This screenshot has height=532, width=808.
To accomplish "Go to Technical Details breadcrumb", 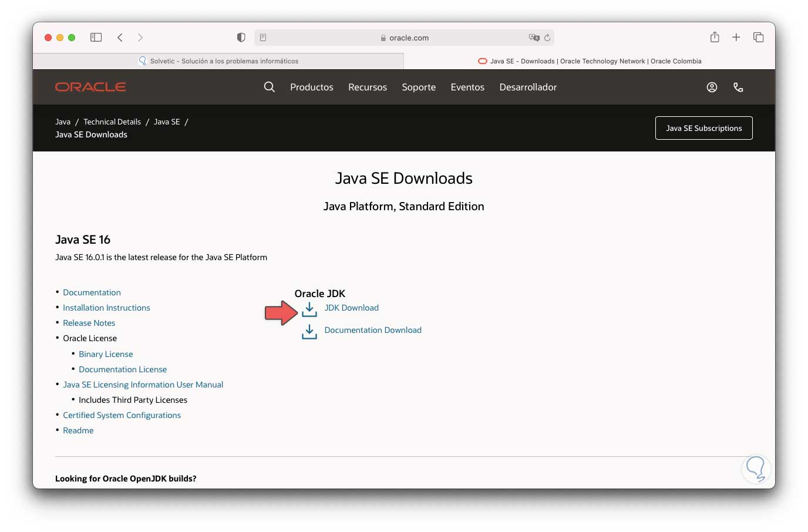I will [x=112, y=122].
